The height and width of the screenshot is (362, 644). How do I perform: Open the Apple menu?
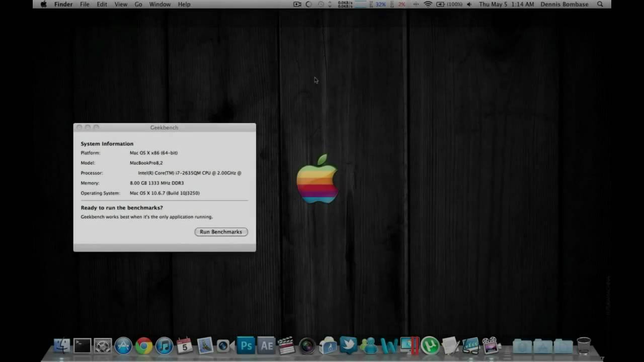[43, 4]
